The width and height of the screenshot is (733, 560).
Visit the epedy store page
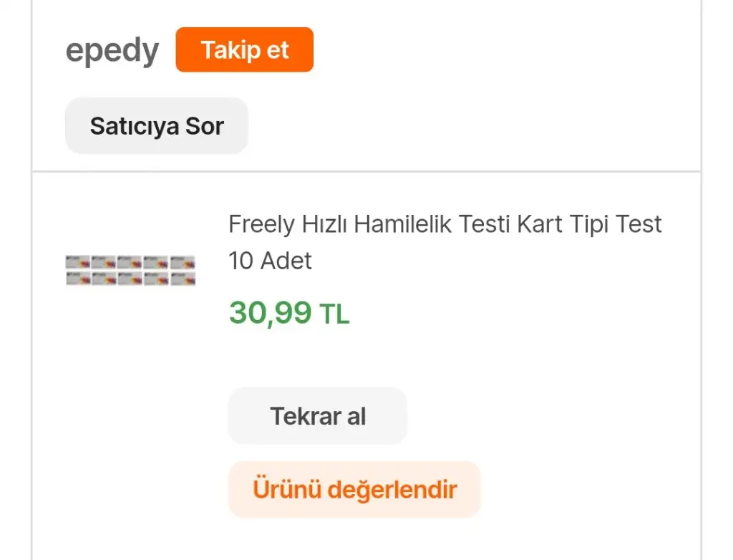coord(112,51)
